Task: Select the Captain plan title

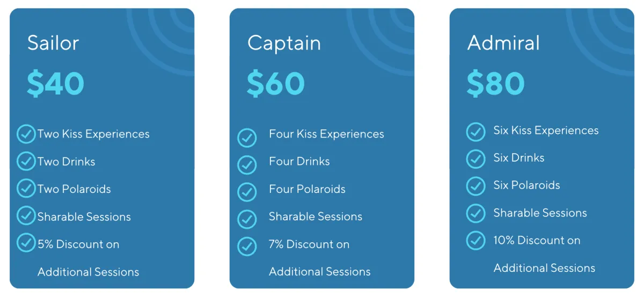Action: point(284,44)
